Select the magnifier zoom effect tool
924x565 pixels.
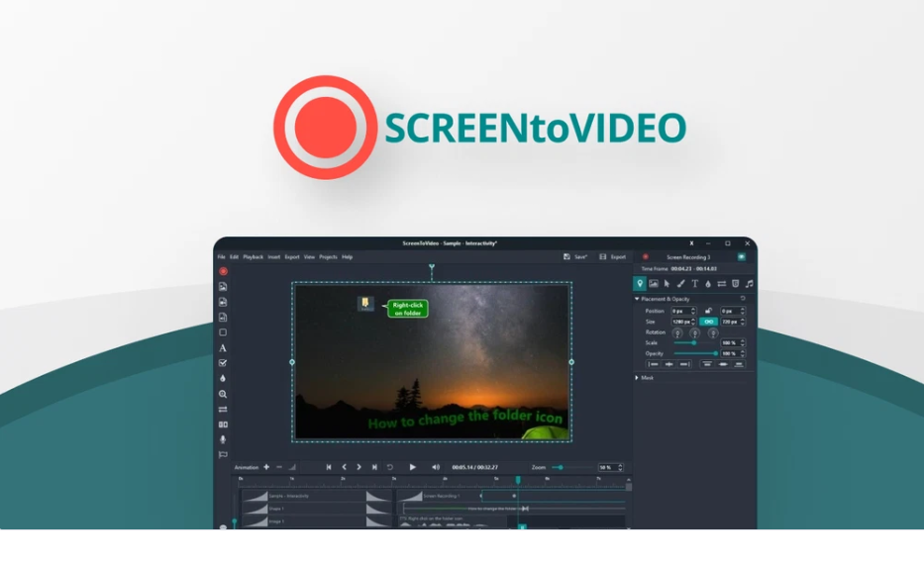(223, 394)
